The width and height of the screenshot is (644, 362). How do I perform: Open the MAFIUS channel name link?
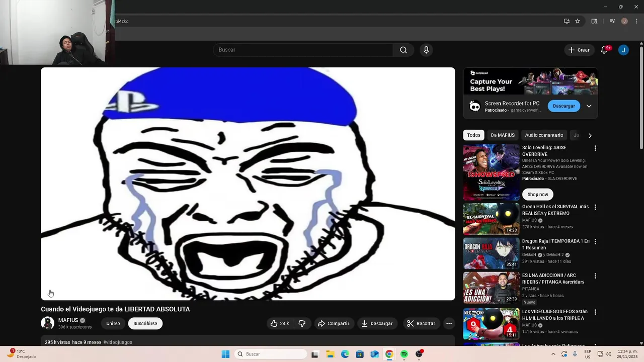point(68,320)
